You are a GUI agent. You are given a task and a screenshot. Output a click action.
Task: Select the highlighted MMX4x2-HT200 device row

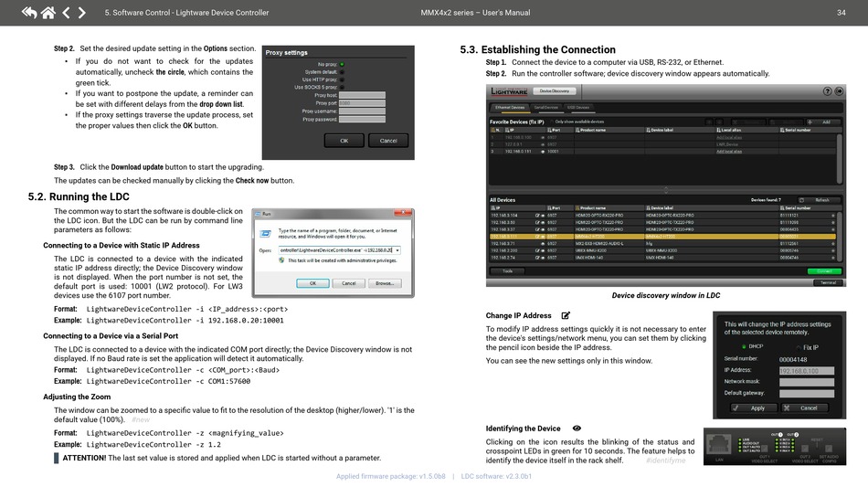pyautogui.click(x=662, y=237)
